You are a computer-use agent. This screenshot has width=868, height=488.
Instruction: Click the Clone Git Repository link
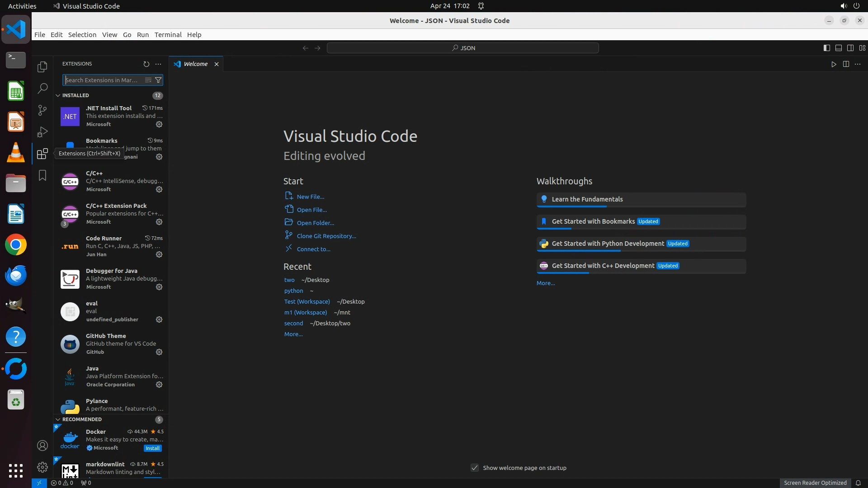[x=326, y=236]
